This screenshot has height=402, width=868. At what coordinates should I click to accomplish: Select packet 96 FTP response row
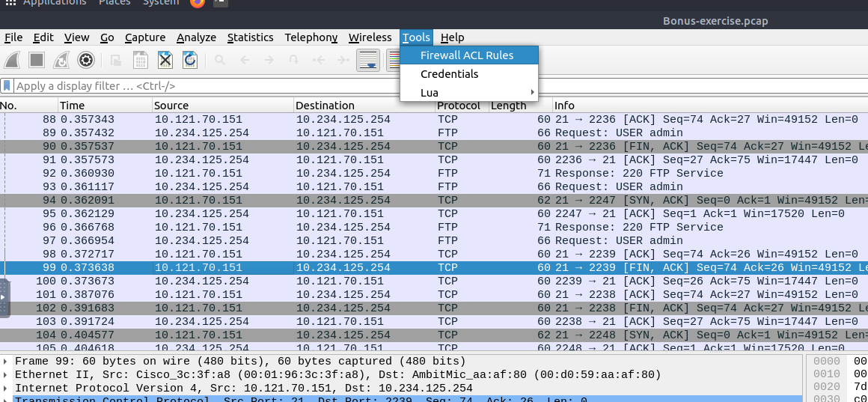click(434, 227)
